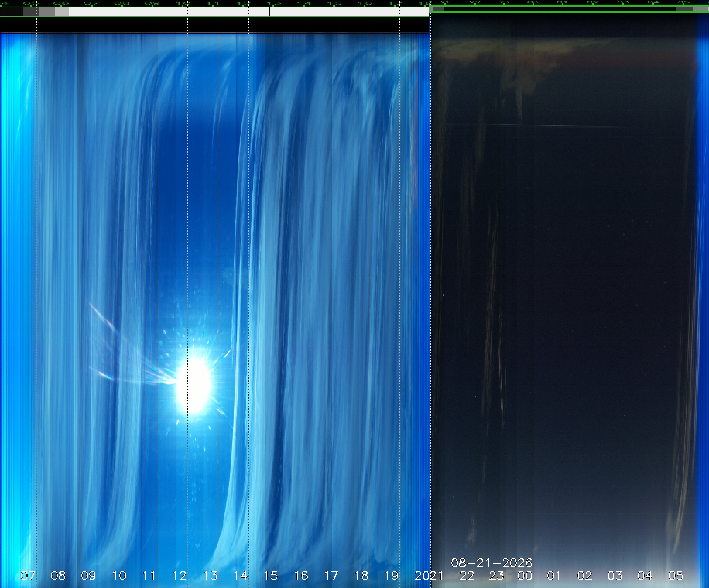Click the light gray dawn segment top left
Viewport: 709px width, 588px height.
point(62,12)
